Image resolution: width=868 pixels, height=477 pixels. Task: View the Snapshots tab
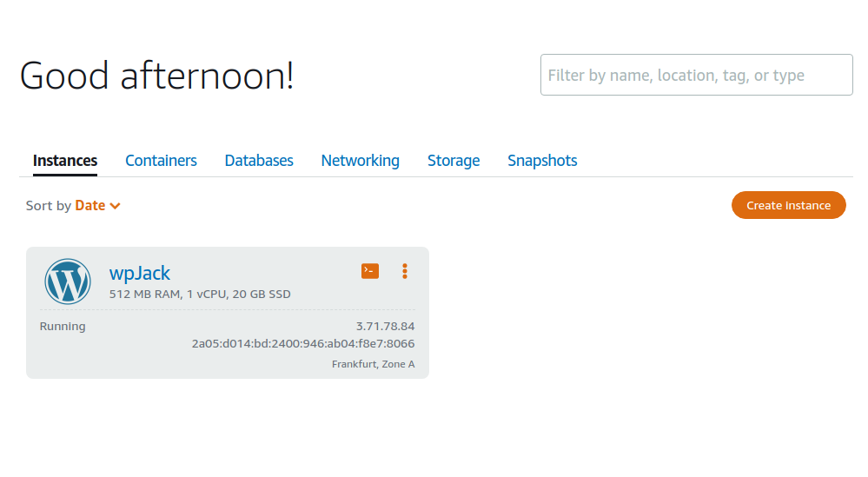click(542, 161)
